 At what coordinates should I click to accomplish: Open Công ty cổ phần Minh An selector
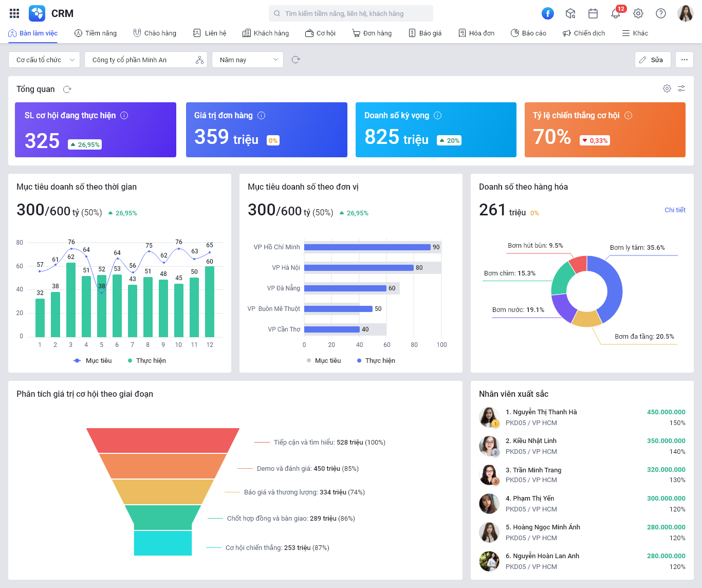[x=145, y=60]
